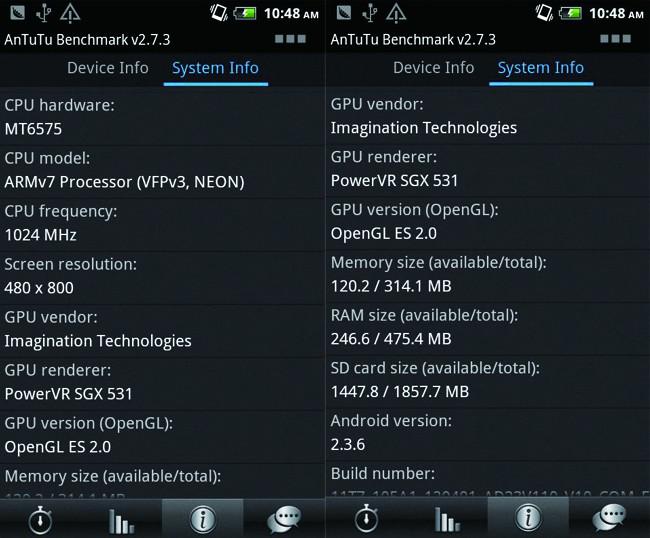Tap the Screen resolution label
650x538 pixels.
(70, 264)
